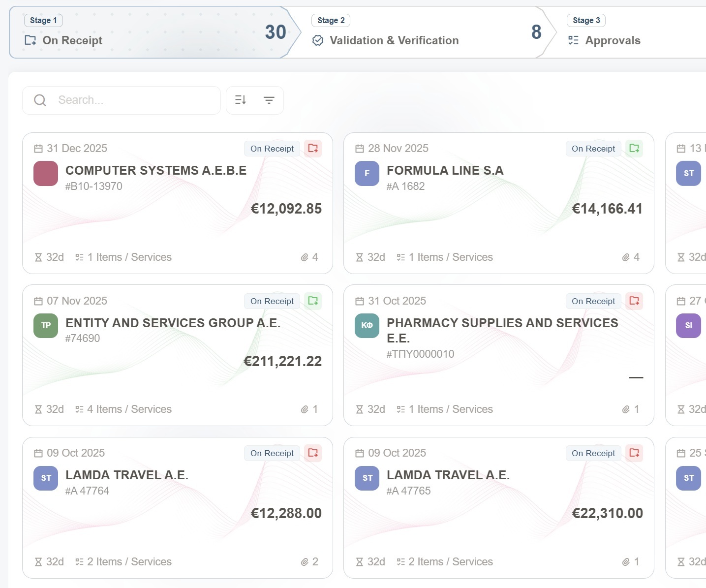Click the attachment paperclip on Pharmacy Supplies card

(626, 409)
